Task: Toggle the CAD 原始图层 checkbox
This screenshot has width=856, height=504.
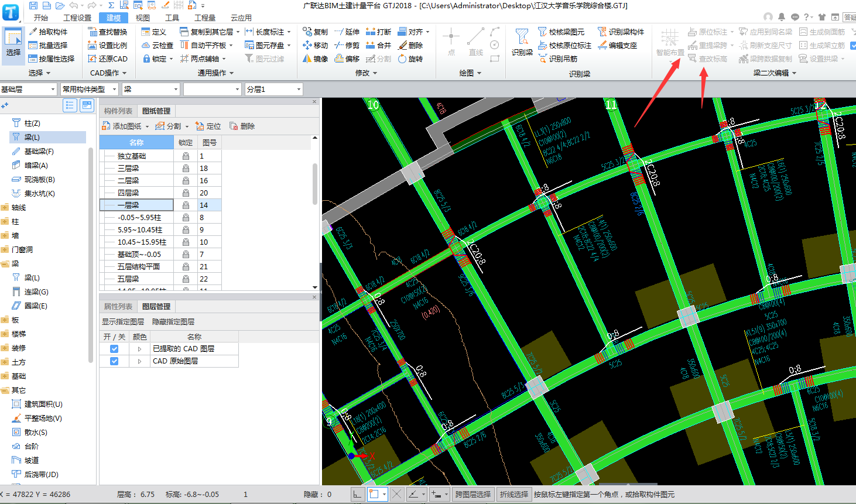Action: (114, 361)
